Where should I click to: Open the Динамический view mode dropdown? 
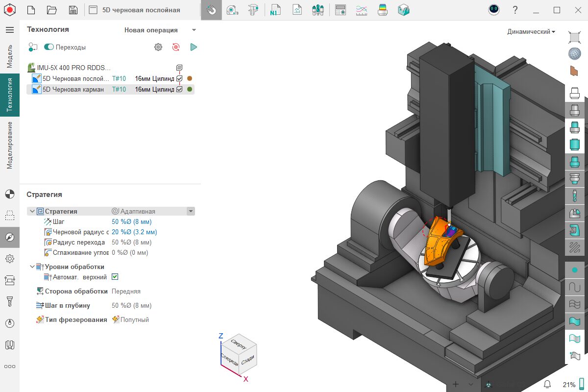[x=531, y=31]
